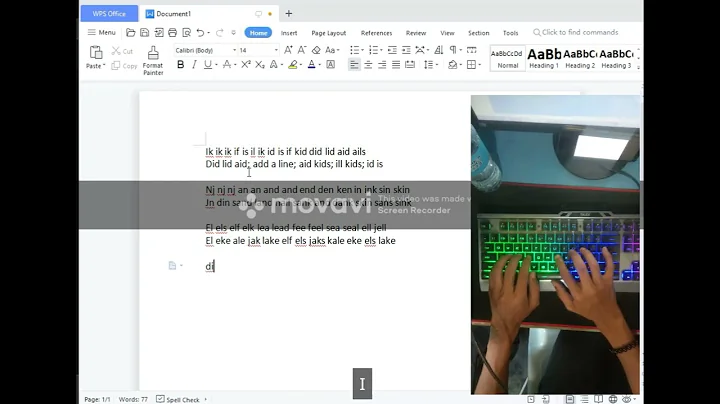Toggle the Spell Check checkbox
720x404 pixels.
click(x=160, y=399)
